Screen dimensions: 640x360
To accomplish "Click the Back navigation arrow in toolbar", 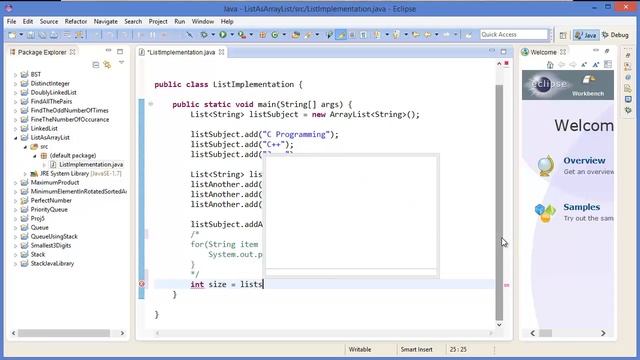I will (x=427, y=35).
